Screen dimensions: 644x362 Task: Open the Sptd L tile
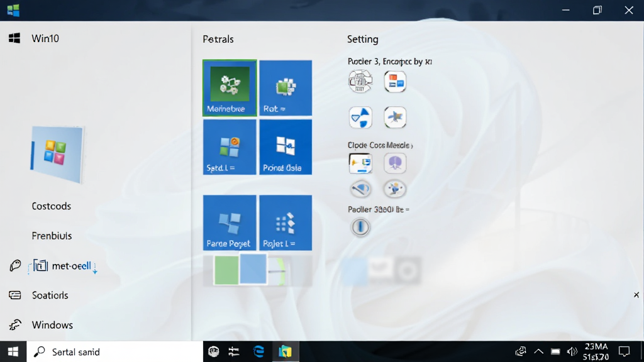tap(230, 147)
